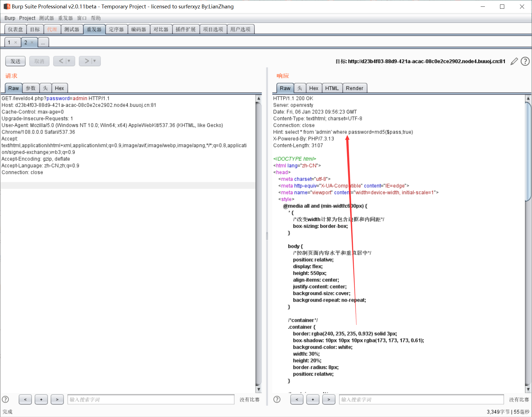
Task: Click request scrollbar down arrow
Action: pyautogui.click(x=259, y=389)
